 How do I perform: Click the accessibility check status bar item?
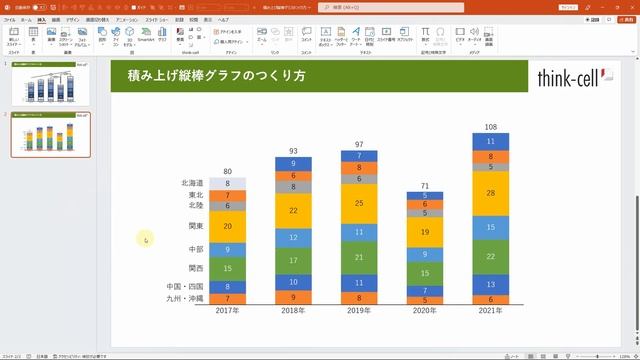click(80, 356)
